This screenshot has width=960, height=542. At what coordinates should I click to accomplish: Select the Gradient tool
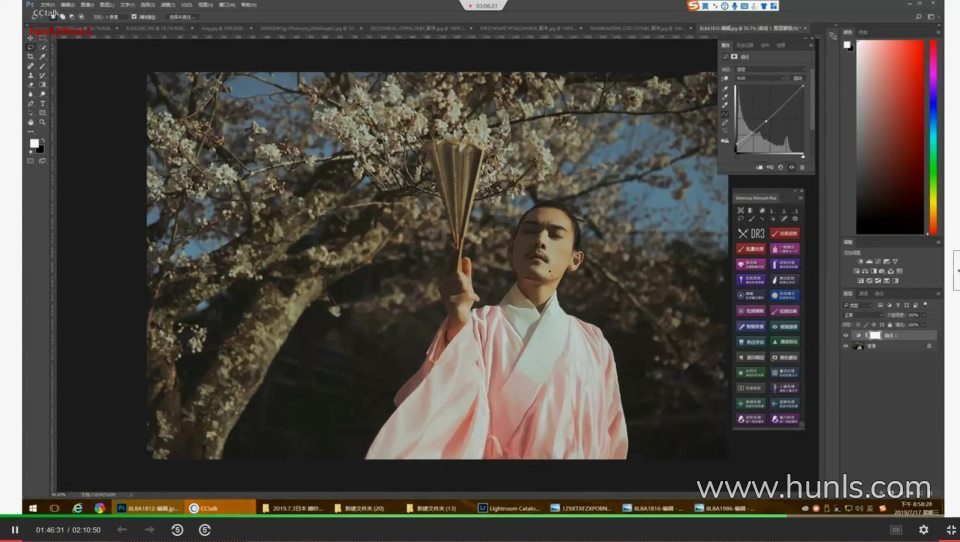pyautogui.click(x=42, y=85)
